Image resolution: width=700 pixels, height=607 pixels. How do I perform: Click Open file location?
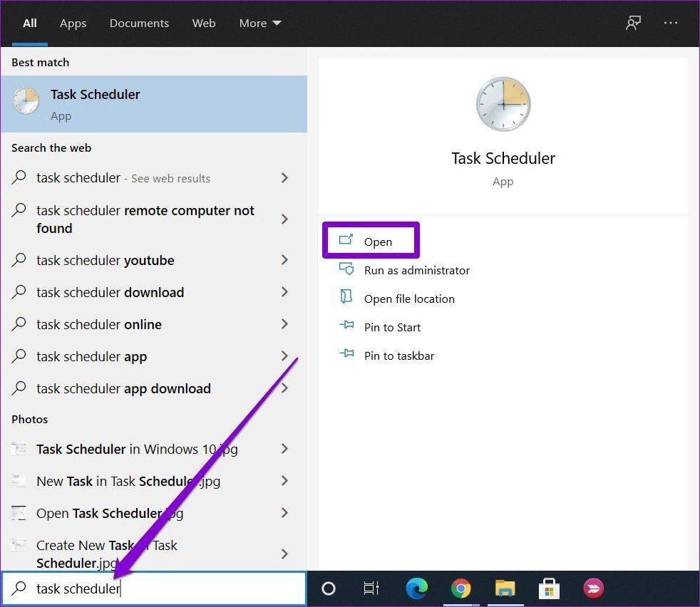pyautogui.click(x=409, y=299)
